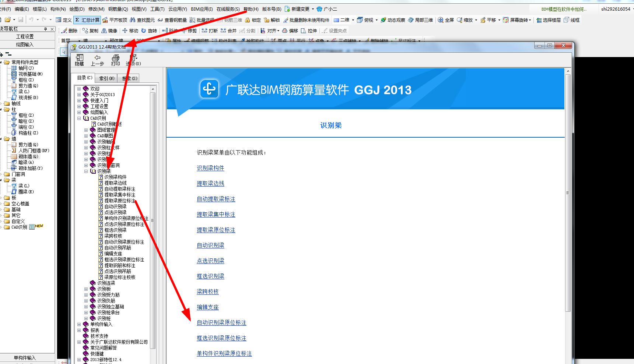Click 绘图输入 button in navigation panel
634x364 pixels.
pyautogui.click(x=25, y=45)
